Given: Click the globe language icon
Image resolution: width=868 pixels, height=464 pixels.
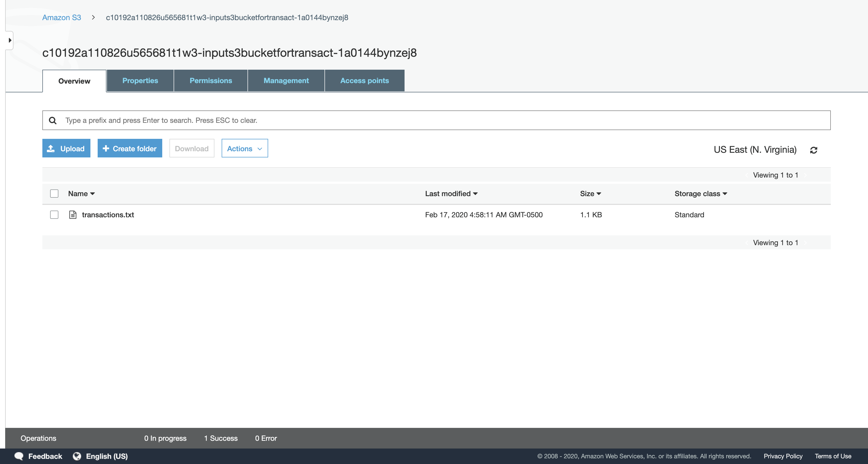Looking at the screenshot, I should pos(77,456).
